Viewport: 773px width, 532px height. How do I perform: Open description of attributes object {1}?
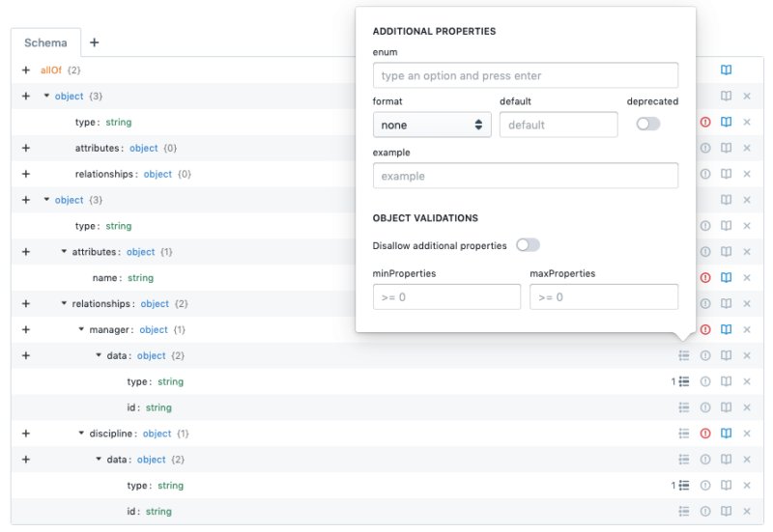(x=726, y=252)
